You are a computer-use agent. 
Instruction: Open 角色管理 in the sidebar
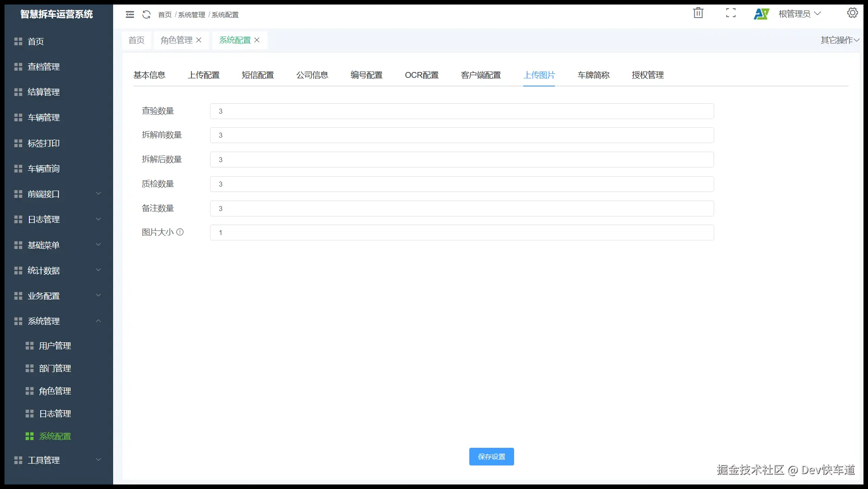coord(55,391)
